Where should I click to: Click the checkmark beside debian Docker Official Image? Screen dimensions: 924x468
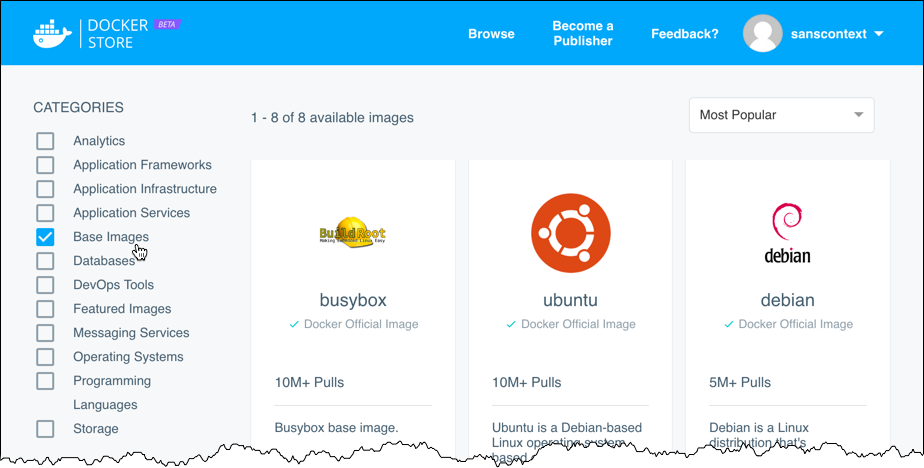[x=728, y=324]
